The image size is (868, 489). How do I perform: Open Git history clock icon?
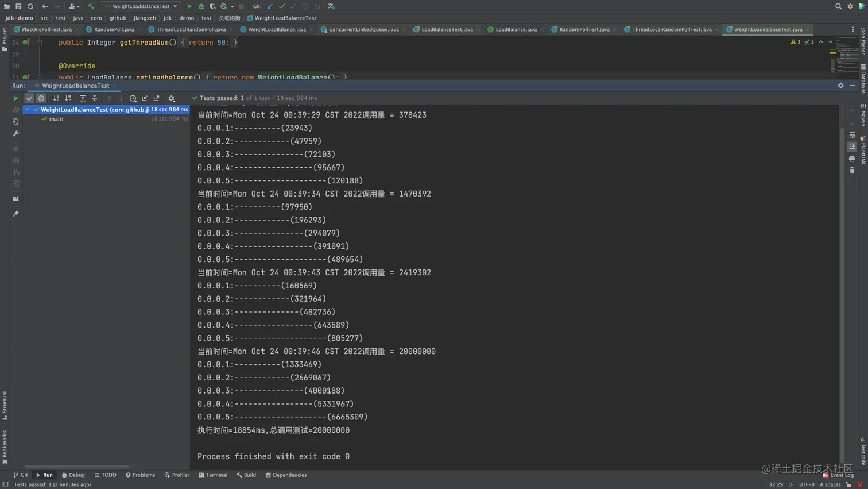305,6
